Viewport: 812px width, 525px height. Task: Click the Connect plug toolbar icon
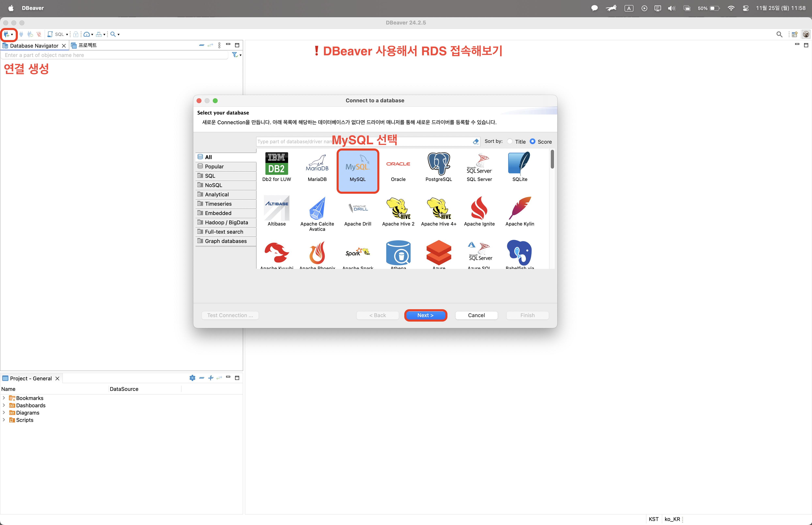point(21,34)
